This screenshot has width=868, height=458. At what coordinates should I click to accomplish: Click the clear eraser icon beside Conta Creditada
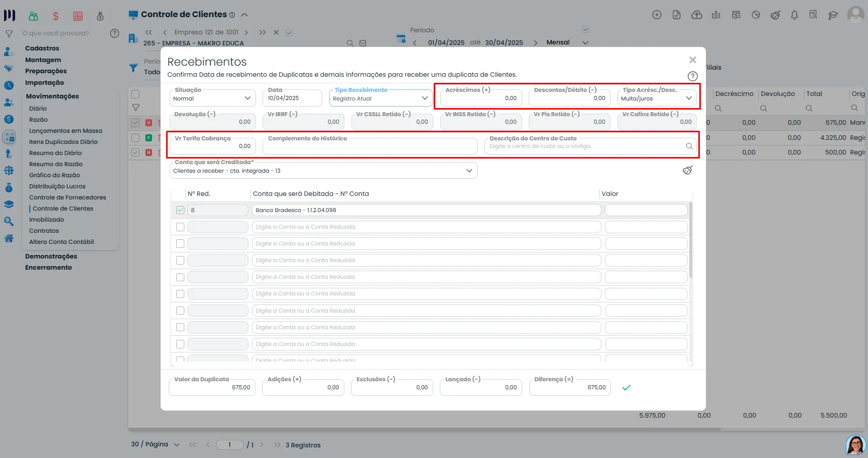pyautogui.click(x=687, y=170)
